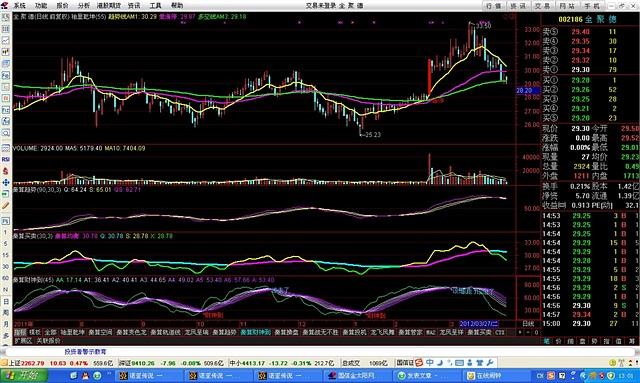Image resolution: width=640 pixels, height=383 pixels.
Task: Click the line chart icon in left sidebar
Action: pyautogui.click(x=6, y=40)
